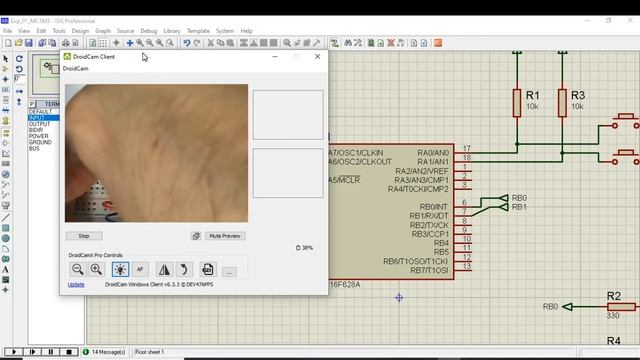
Task: Click resistor R1 in the schematic
Action: pyautogui.click(x=517, y=103)
